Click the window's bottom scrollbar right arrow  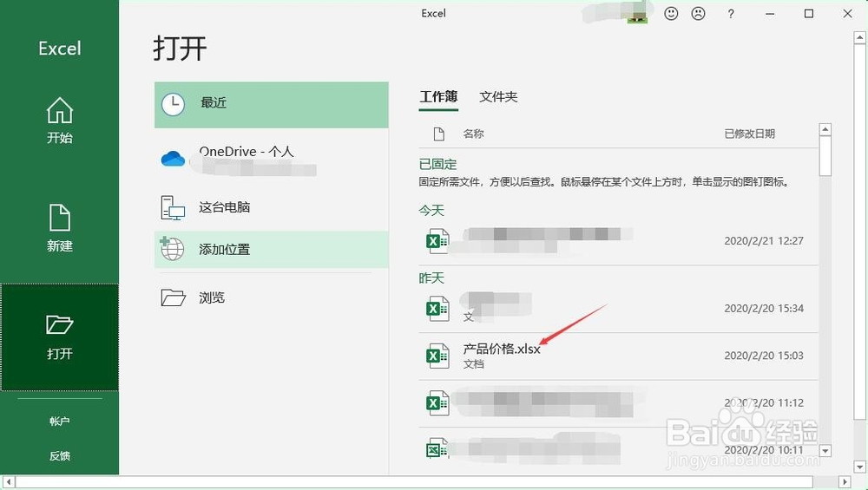[845, 481]
